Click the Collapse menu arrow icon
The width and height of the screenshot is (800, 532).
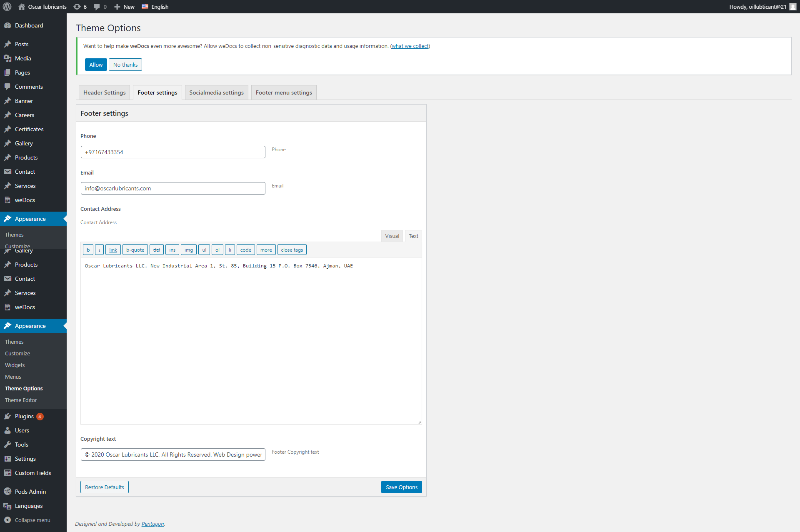coord(7,520)
